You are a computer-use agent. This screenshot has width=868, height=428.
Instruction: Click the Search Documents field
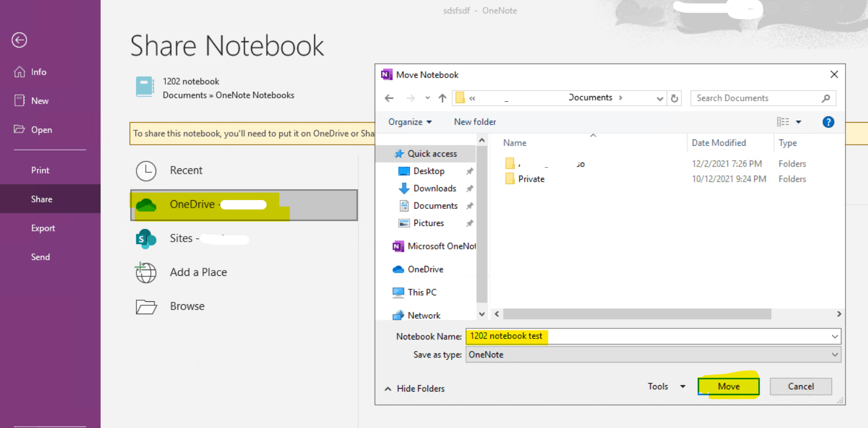tap(763, 98)
